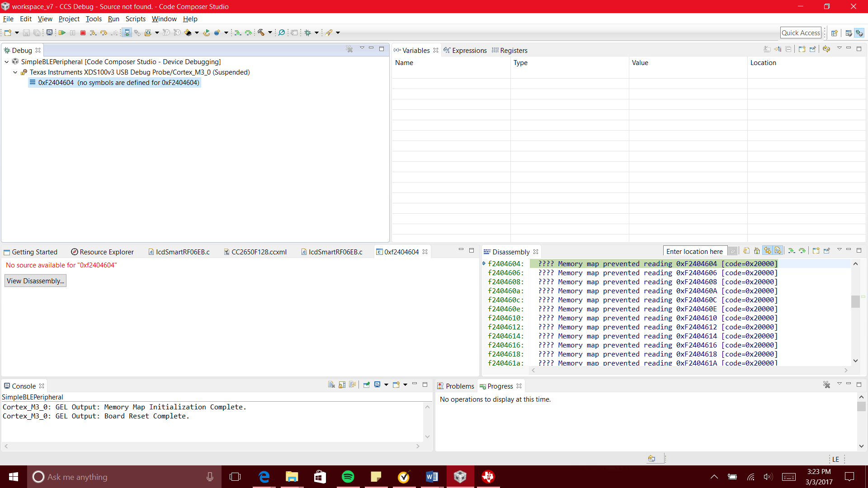Click the Step Over icon in main toolbar
The height and width of the screenshot is (488, 868).
104,33
